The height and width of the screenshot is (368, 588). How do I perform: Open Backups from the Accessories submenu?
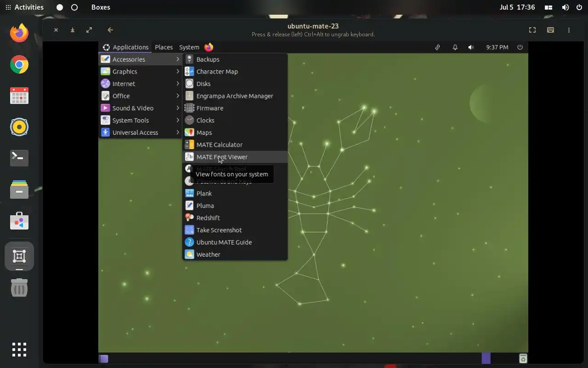[x=235, y=59]
